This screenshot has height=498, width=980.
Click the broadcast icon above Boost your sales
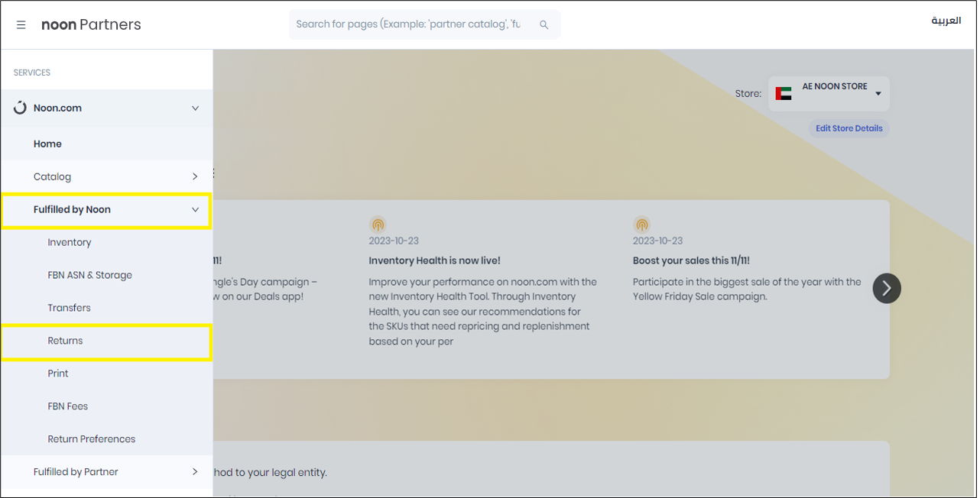click(641, 225)
